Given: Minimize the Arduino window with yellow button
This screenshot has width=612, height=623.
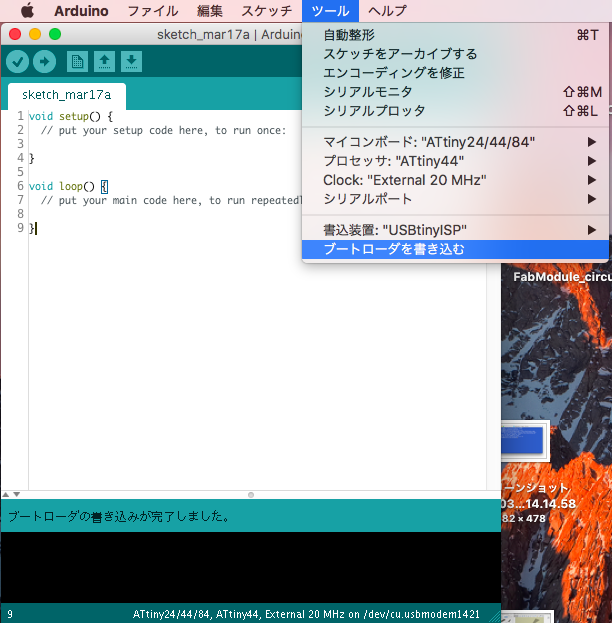Looking at the screenshot, I should coord(35,35).
